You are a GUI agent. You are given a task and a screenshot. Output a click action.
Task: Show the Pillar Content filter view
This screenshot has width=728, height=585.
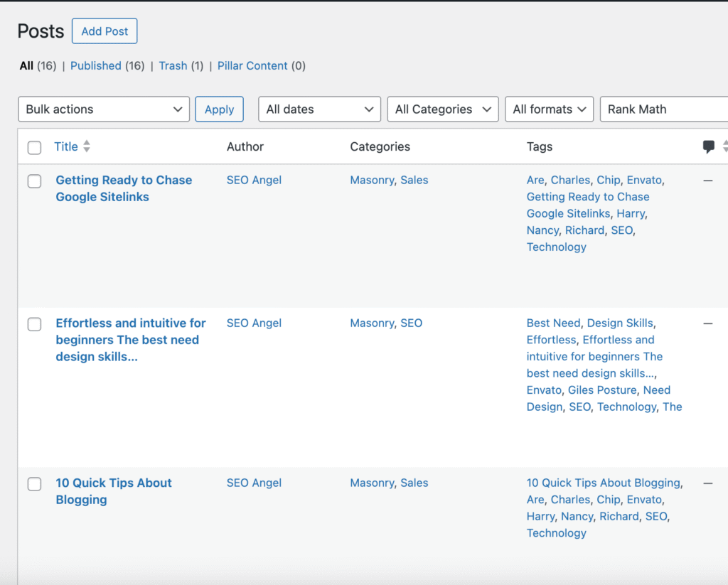coord(252,65)
